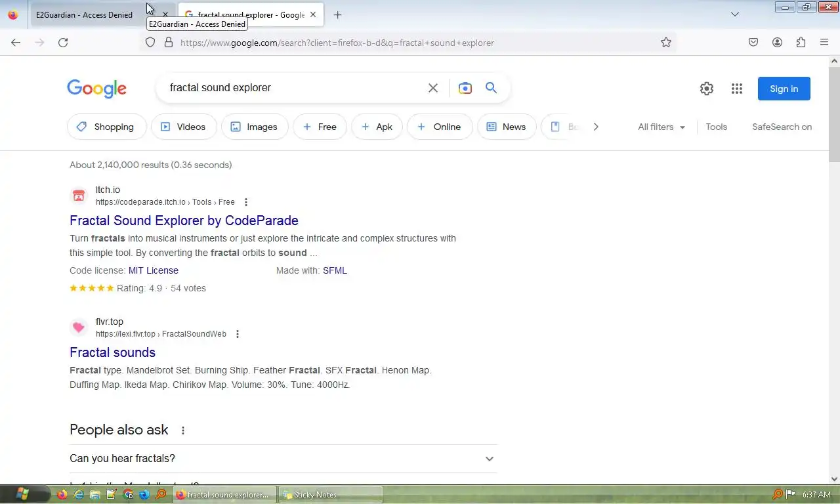The width and height of the screenshot is (840, 504).
Task: Click fractal sound explorer taskbar button
Action: coord(225,495)
